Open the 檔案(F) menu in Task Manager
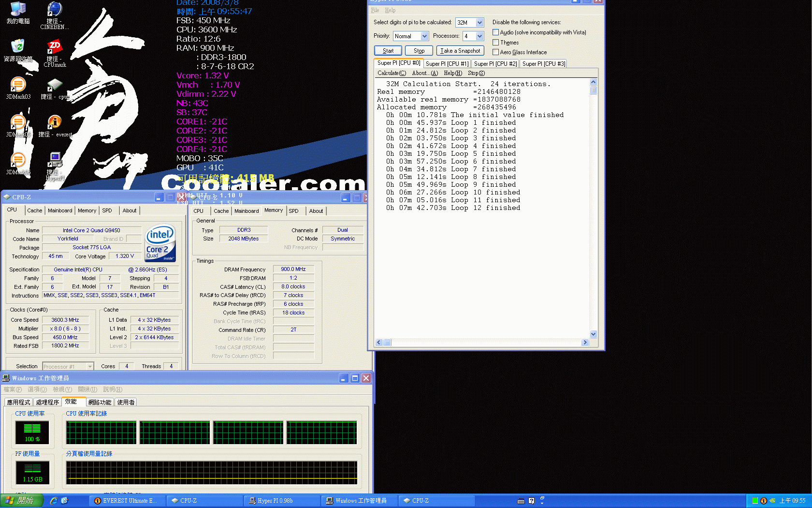This screenshot has width=812, height=508. pyautogui.click(x=13, y=389)
